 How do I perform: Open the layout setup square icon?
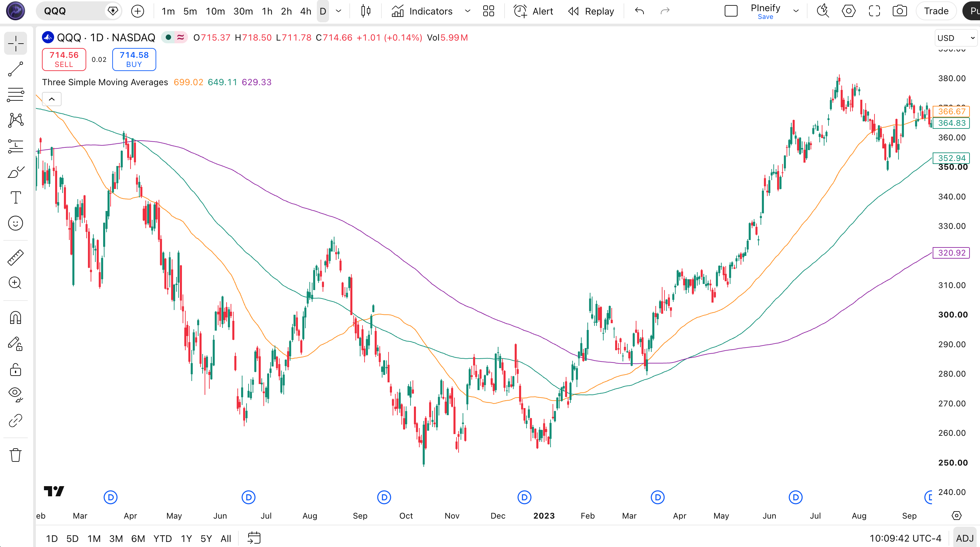(x=731, y=11)
